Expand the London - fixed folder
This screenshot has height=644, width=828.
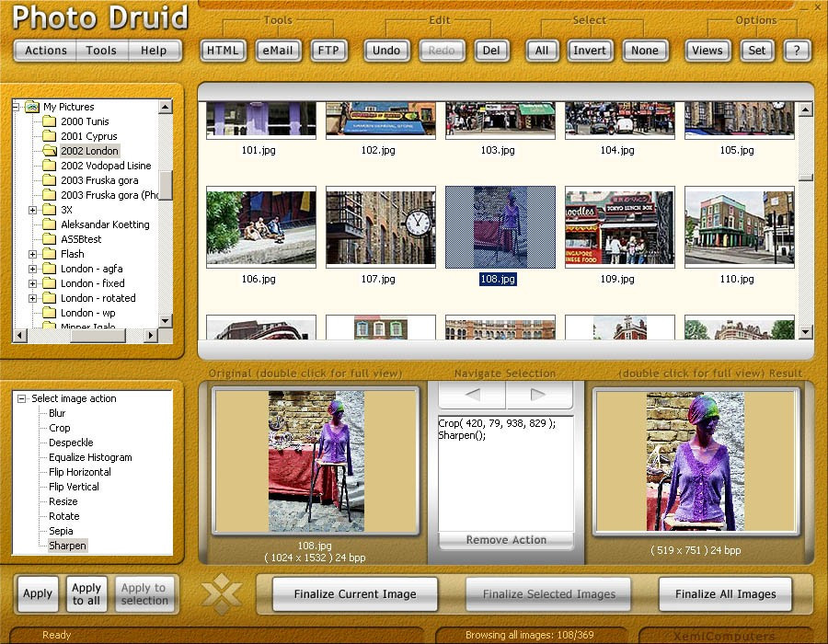[33, 284]
